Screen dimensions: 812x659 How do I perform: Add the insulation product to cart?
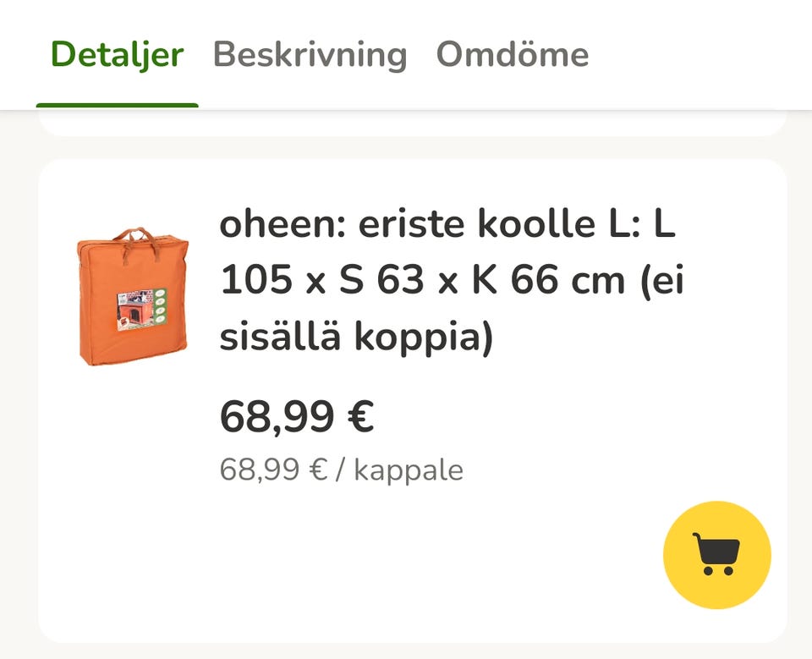[716, 555]
